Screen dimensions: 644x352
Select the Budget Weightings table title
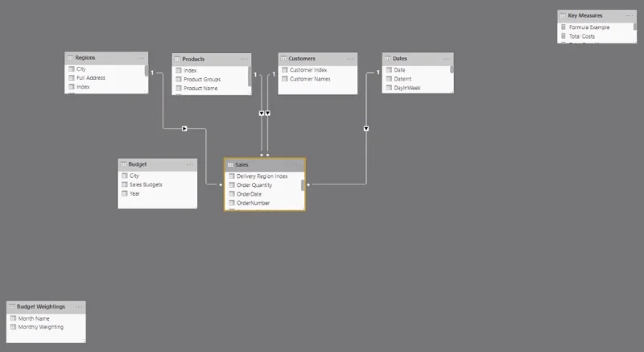41,307
